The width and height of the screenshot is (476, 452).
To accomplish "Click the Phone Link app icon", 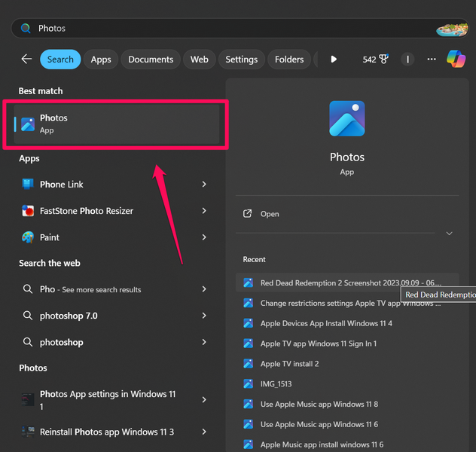I will click(x=28, y=185).
